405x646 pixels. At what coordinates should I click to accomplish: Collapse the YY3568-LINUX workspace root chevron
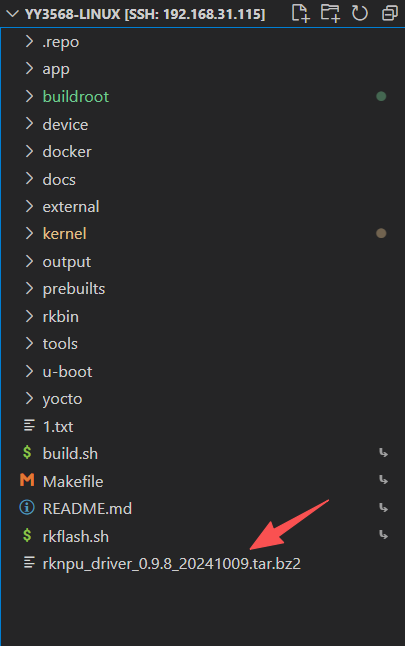click(x=13, y=14)
